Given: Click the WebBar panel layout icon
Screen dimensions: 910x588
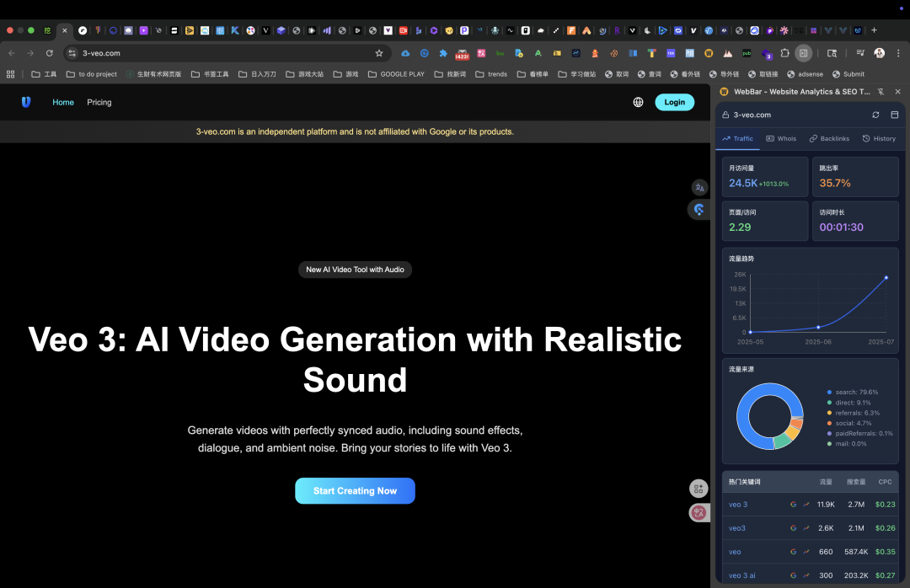Looking at the screenshot, I should (x=894, y=115).
